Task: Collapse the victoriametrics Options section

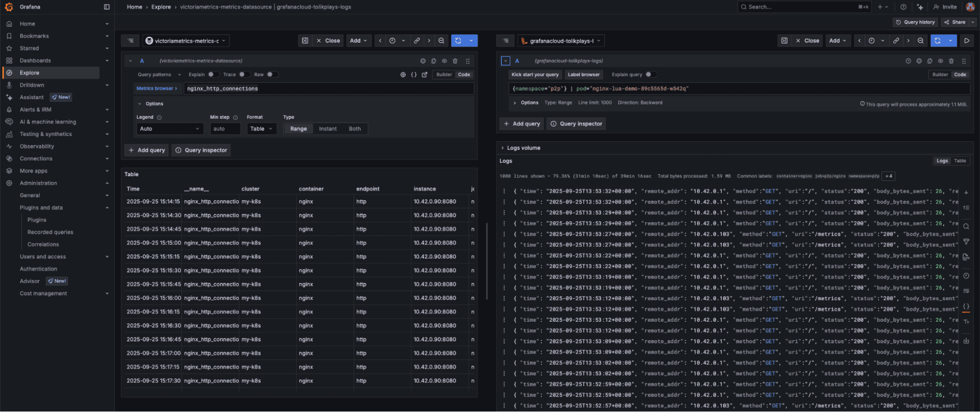Action: coord(151,103)
